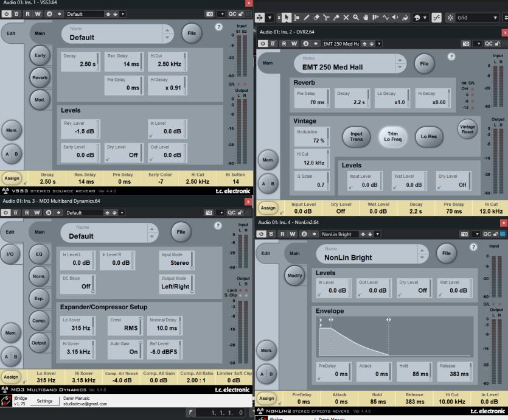Click the jBridge Settings button

44,401
